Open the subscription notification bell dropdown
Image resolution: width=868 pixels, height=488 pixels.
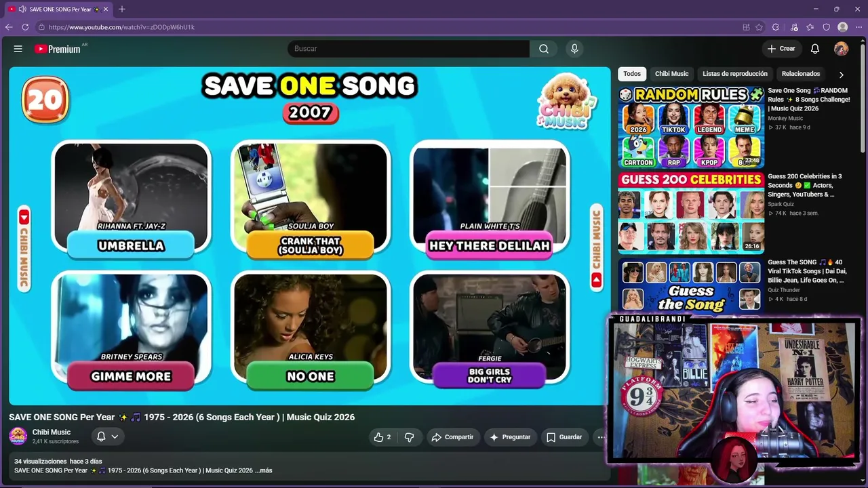click(x=107, y=436)
